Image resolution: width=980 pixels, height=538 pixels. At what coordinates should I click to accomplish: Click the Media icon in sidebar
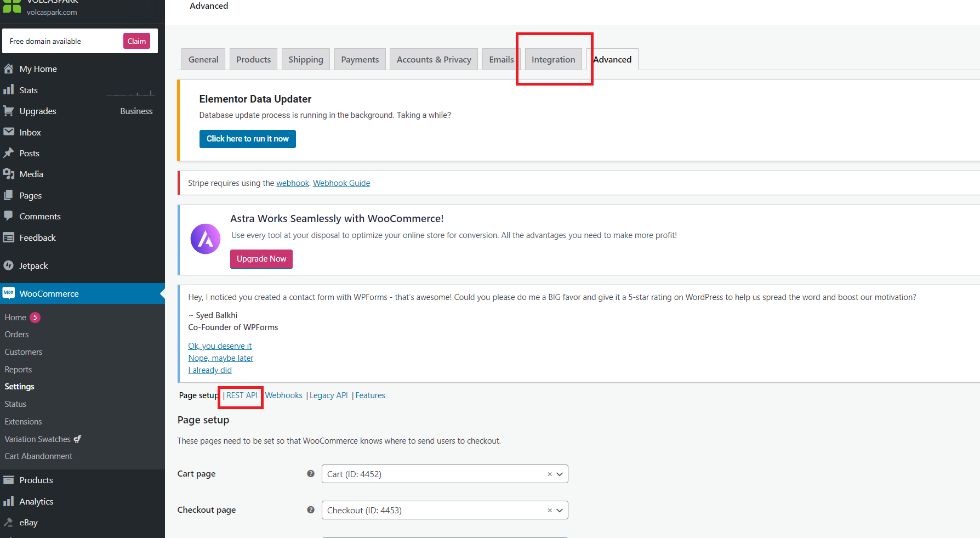point(9,174)
